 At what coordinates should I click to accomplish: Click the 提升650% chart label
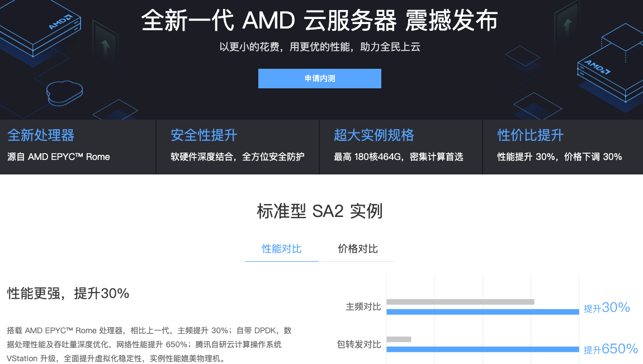point(611,349)
